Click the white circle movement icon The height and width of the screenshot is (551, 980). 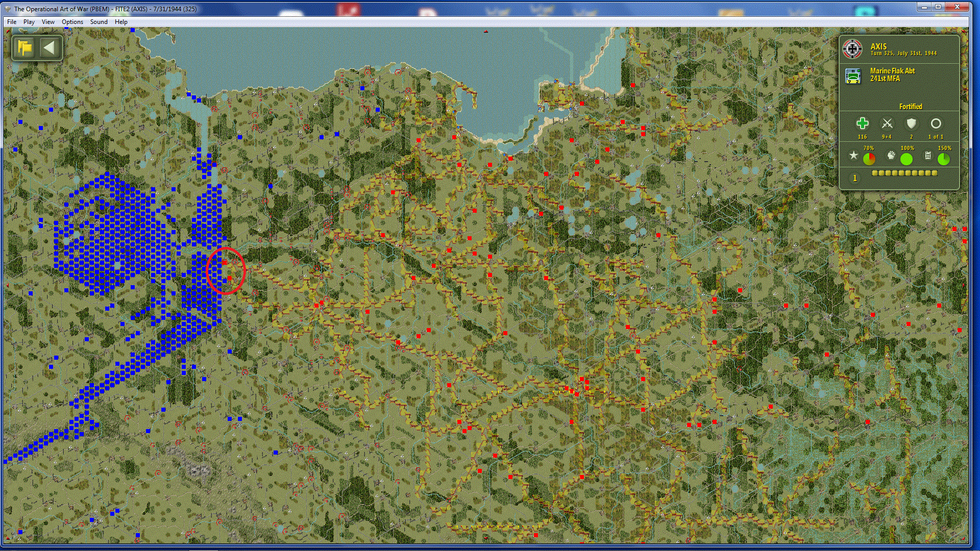pyautogui.click(x=936, y=123)
